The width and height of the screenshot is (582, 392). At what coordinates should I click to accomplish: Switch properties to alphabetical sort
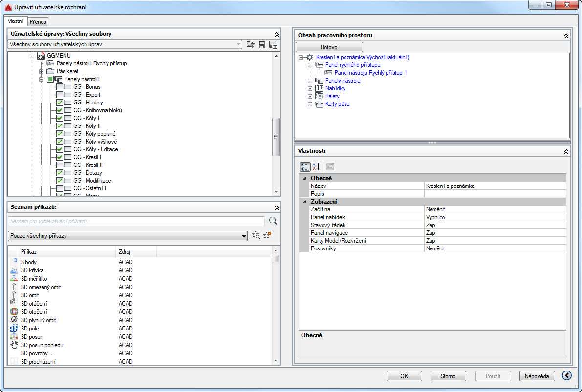pyautogui.click(x=316, y=167)
